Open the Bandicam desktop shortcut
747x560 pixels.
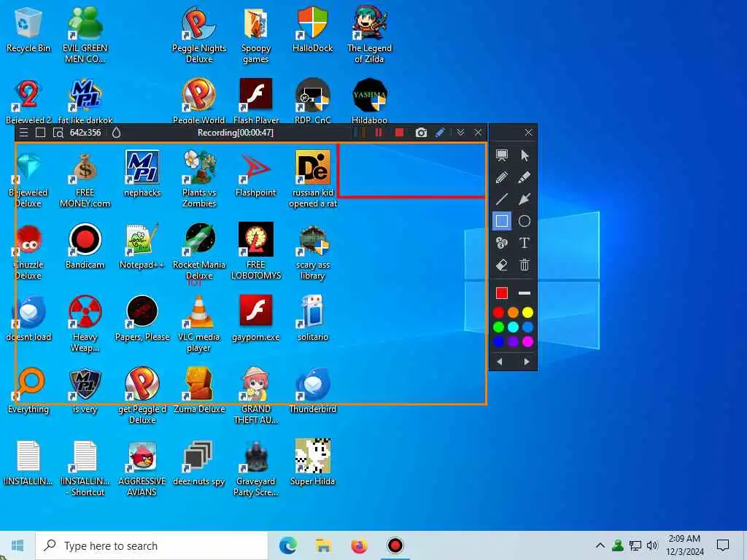pos(85,246)
